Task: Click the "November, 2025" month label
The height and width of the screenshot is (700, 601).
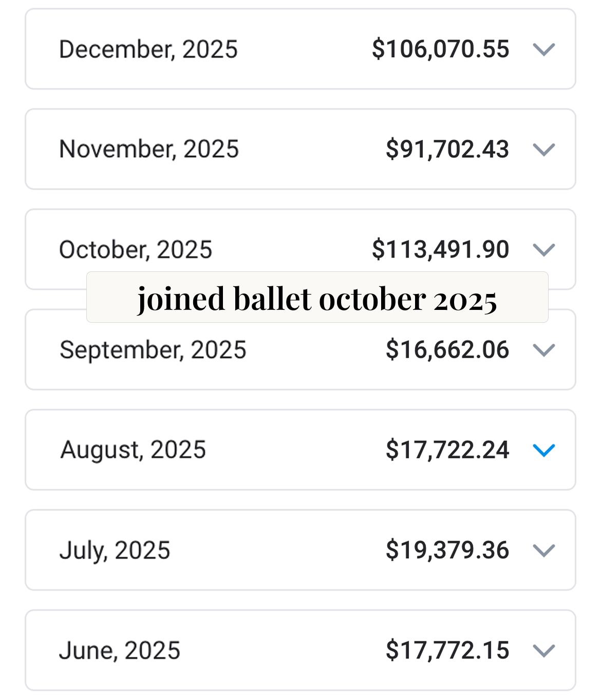Action: pos(149,150)
